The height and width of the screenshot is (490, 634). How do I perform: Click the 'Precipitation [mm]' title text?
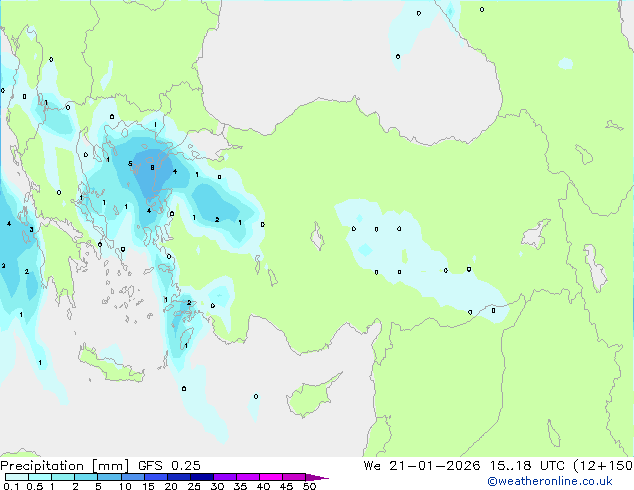coord(65,466)
